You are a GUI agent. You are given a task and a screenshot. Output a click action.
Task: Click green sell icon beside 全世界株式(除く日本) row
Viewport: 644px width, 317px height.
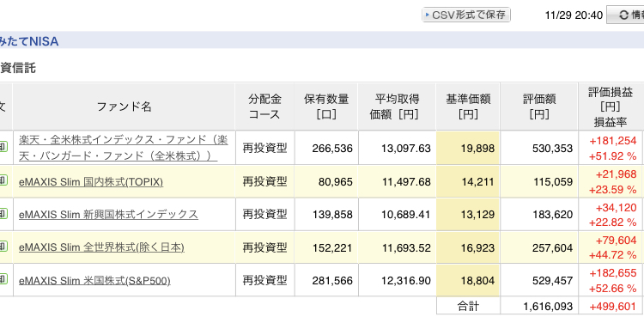click(x=3, y=247)
